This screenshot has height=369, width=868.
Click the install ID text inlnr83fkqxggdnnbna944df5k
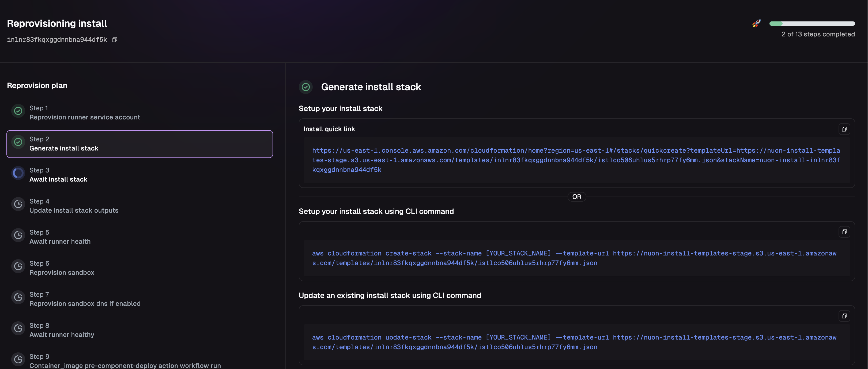tap(57, 40)
